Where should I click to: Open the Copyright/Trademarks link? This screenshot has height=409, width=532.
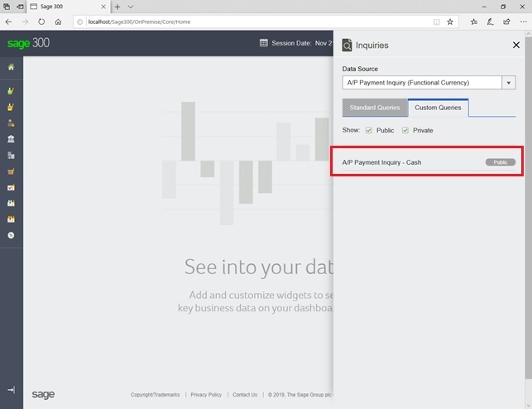[155, 395]
